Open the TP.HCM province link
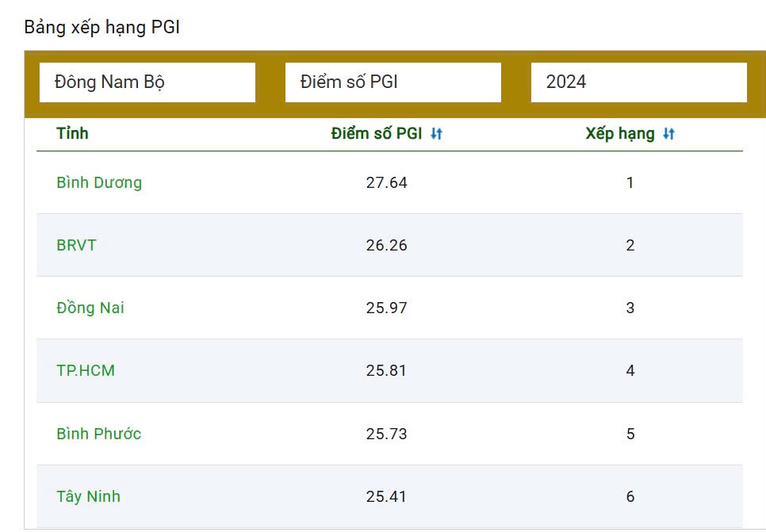 click(86, 370)
